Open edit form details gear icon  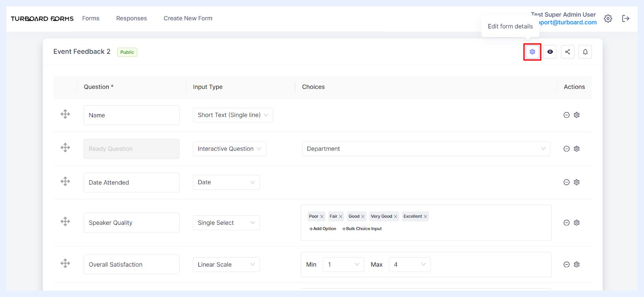[x=532, y=52]
